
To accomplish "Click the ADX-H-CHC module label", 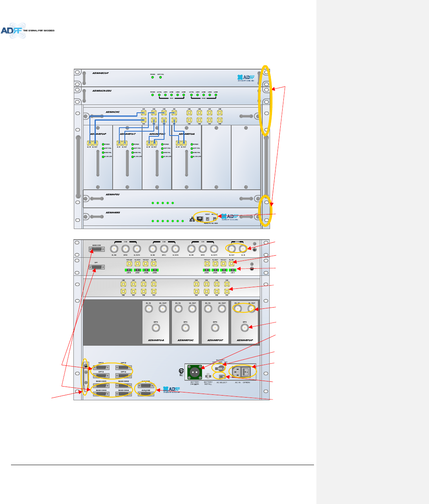I will pos(113,112).
